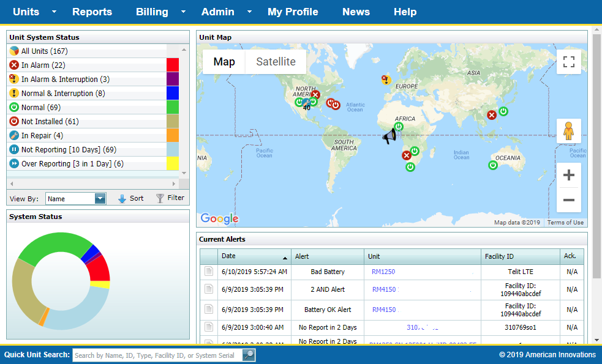Expand the dropdown arrow beside Admin

[249, 12]
